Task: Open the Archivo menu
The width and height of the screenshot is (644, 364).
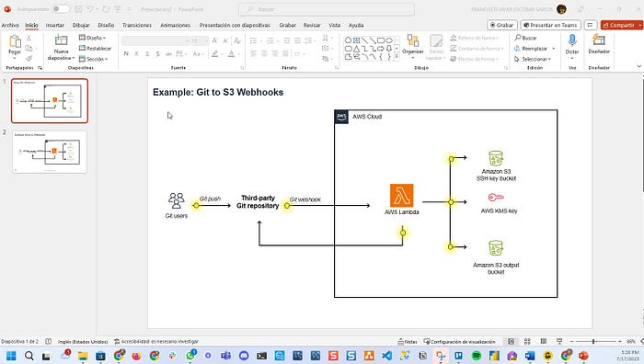Action: click(10, 25)
